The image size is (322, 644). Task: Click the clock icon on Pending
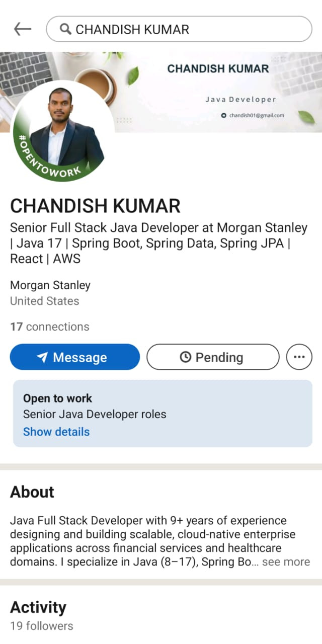[x=185, y=357]
